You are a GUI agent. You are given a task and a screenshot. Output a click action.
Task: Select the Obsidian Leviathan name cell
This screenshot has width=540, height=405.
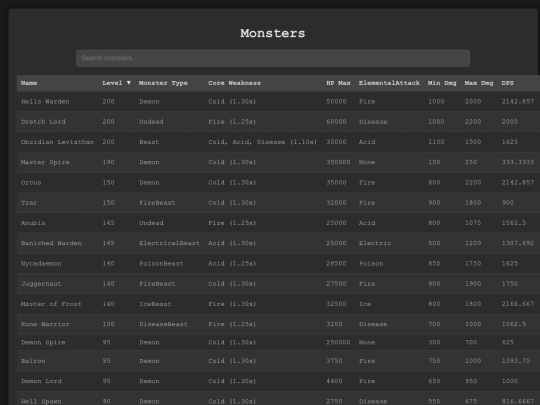tap(57, 142)
